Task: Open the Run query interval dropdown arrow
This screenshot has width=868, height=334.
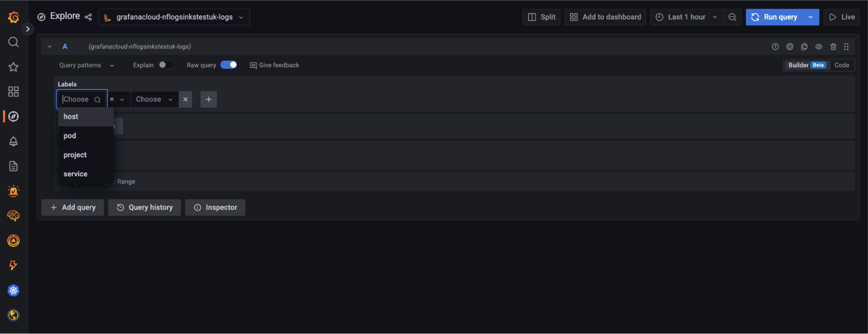Action: click(x=811, y=17)
